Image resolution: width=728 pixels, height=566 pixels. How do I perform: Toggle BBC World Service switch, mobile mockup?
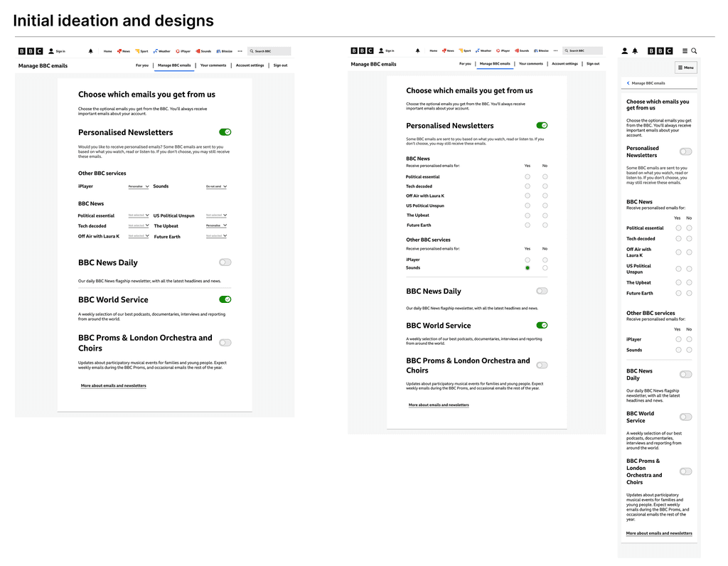click(686, 417)
